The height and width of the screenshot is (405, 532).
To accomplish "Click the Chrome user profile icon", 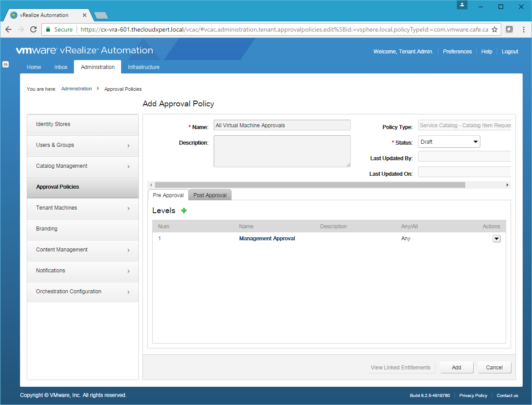I will click(463, 5).
